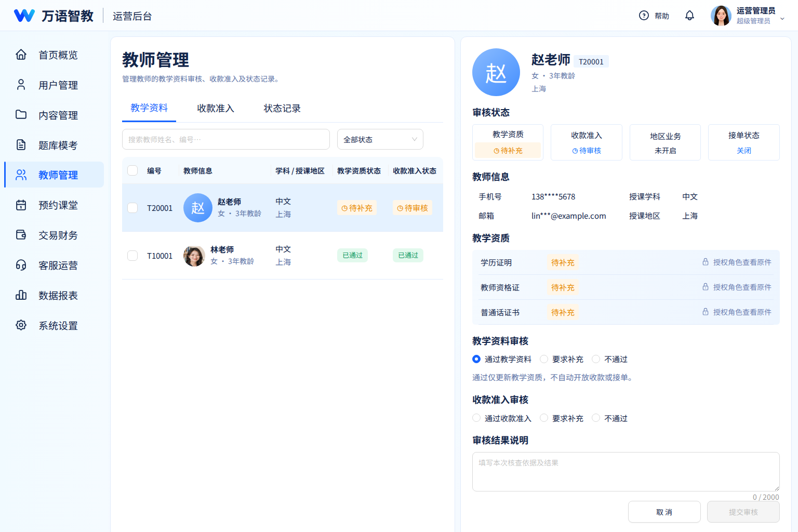The width and height of the screenshot is (798, 532).
Task: Focus the teacher name search field
Action: [x=226, y=139]
